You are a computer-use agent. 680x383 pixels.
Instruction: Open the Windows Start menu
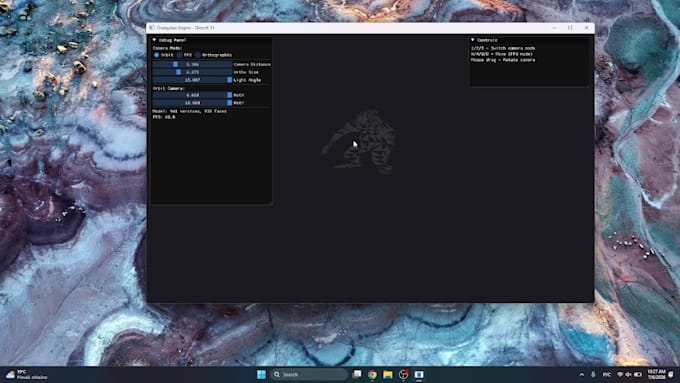pos(261,374)
